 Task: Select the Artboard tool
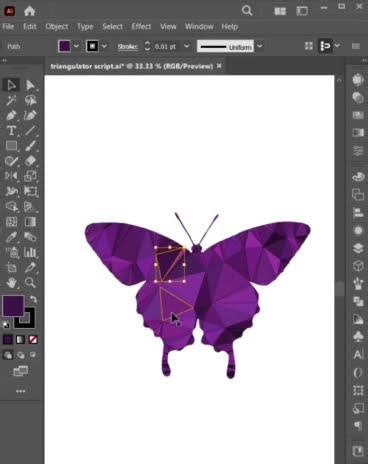(x=11, y=267)
